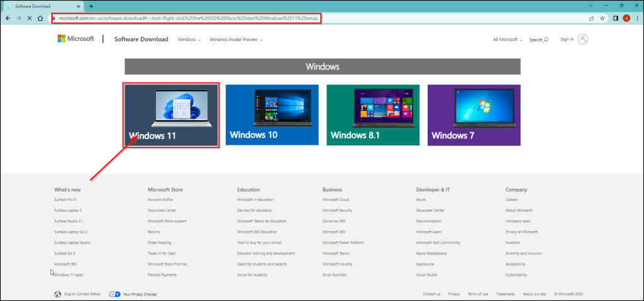Open the Contact us footer link
Screen dimensions: 644x301
(431, 294)
